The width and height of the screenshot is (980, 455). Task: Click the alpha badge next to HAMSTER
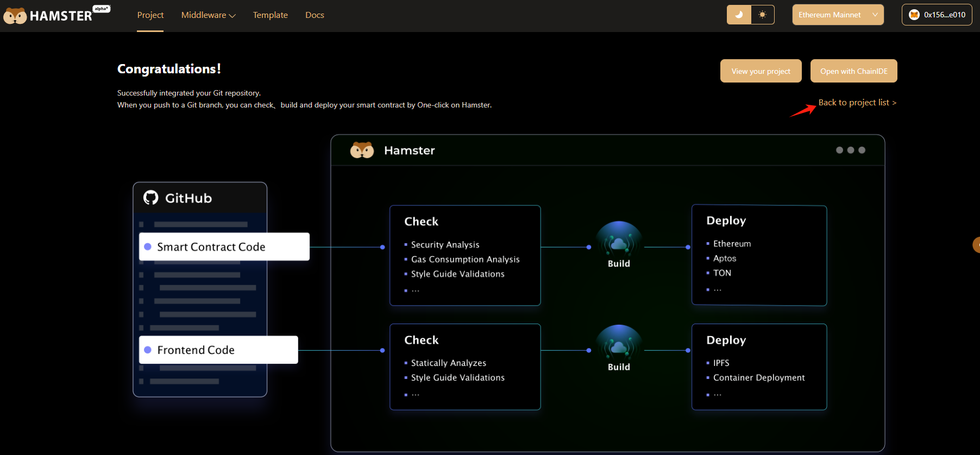tap(102, 9)
